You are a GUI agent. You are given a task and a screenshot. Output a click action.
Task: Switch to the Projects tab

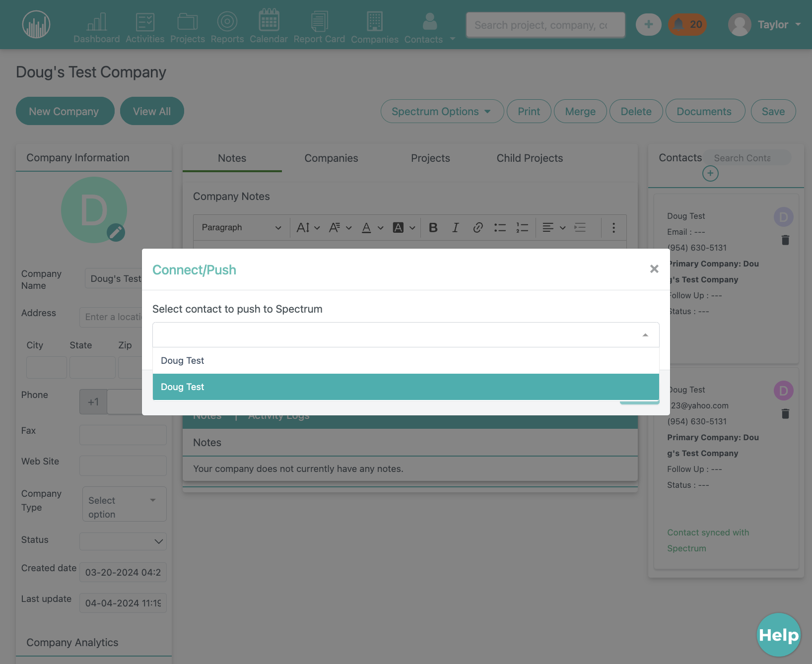[x=430, y=158]
